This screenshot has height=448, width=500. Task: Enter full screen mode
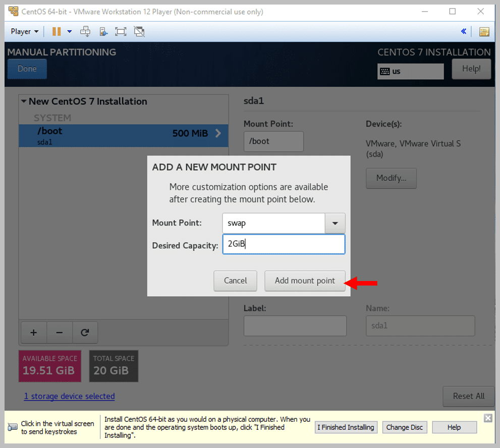(x=121, y=32)
